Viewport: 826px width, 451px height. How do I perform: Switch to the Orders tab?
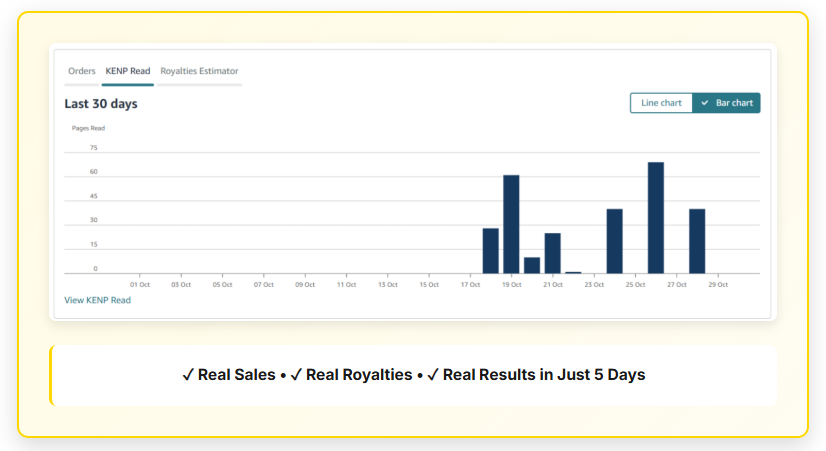82,71
